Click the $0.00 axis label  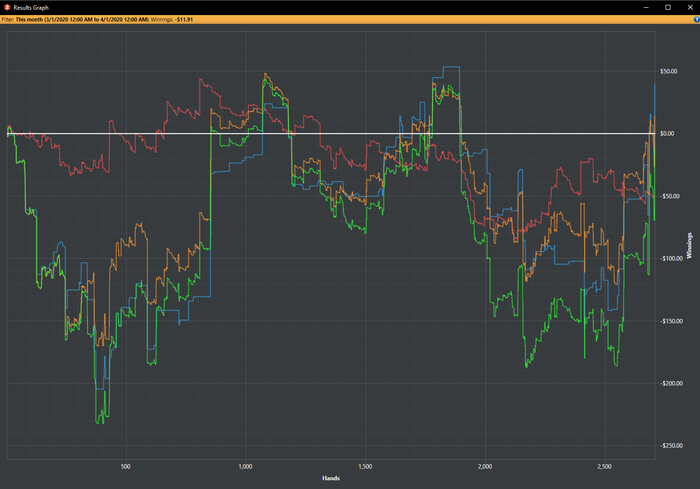coord(667,134)
